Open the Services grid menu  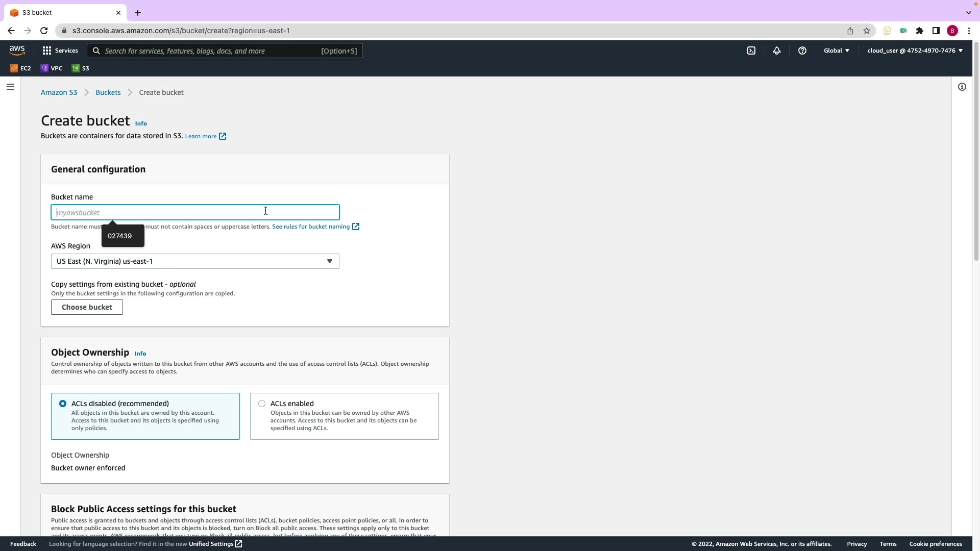click(60, 51)
